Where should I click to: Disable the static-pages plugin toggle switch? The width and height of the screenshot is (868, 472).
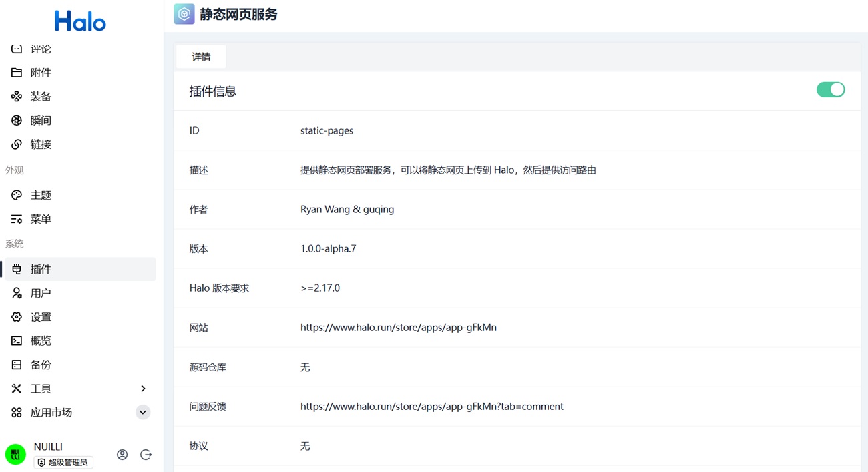pyautogui.click(x=830, y=90)
